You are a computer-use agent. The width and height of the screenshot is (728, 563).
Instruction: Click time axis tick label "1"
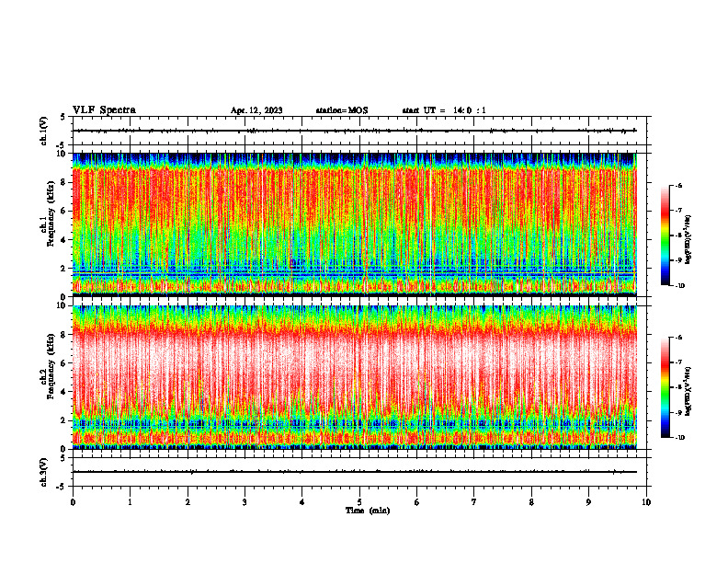(130, 502)
